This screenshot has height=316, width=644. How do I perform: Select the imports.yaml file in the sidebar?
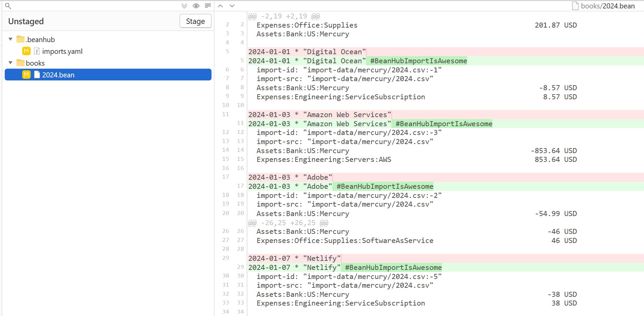tap(62, 51)
